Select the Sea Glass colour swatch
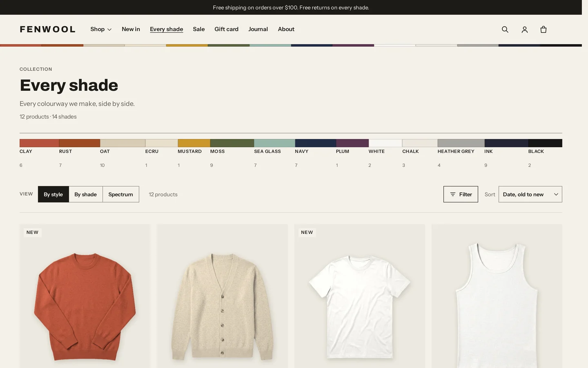The height and width of the screenshot is (368, 588). pyautogui.click(x=275, y=143)
